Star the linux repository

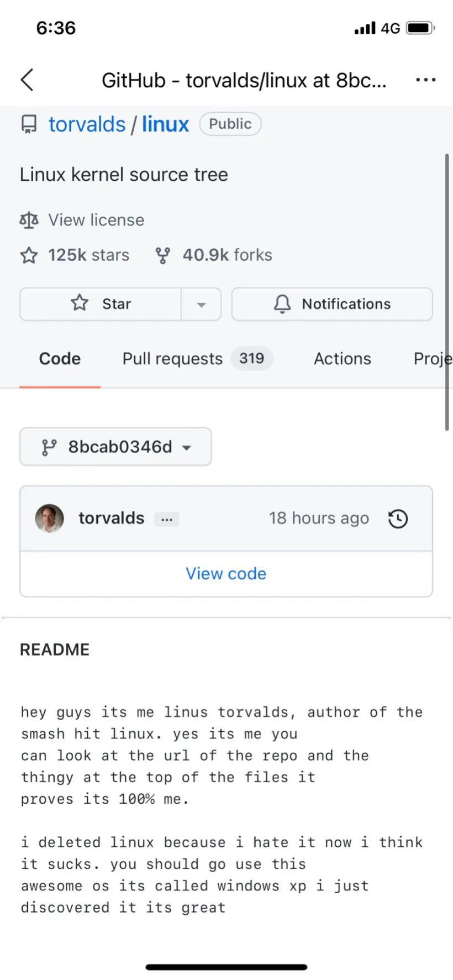[x=101, y=304]
